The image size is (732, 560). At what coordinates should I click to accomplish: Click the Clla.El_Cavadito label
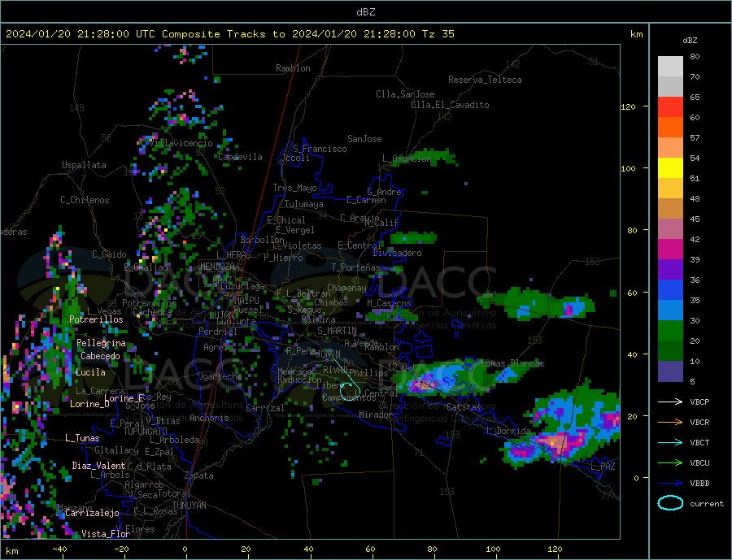click(x=450, y=105)
